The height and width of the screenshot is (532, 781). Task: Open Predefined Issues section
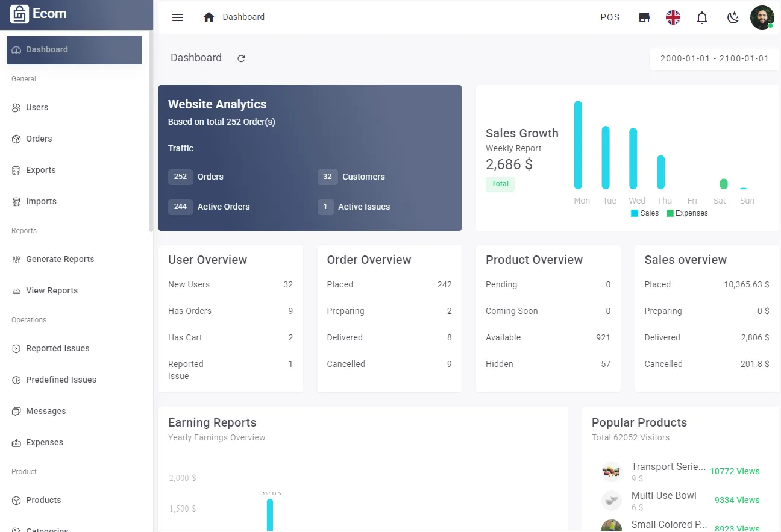[x=61, y=380]
